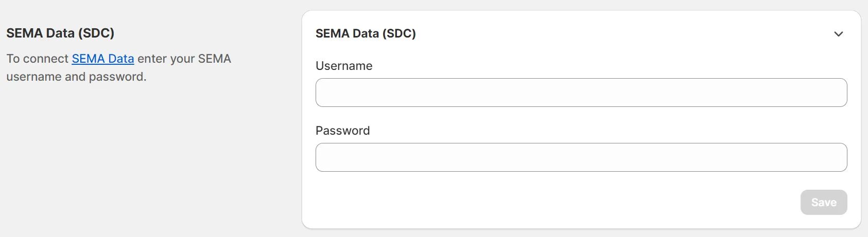The height and width of the screenshot is (237, 868).
Task: Follow the blue underlined SEMA Data link
Action: 103,59
